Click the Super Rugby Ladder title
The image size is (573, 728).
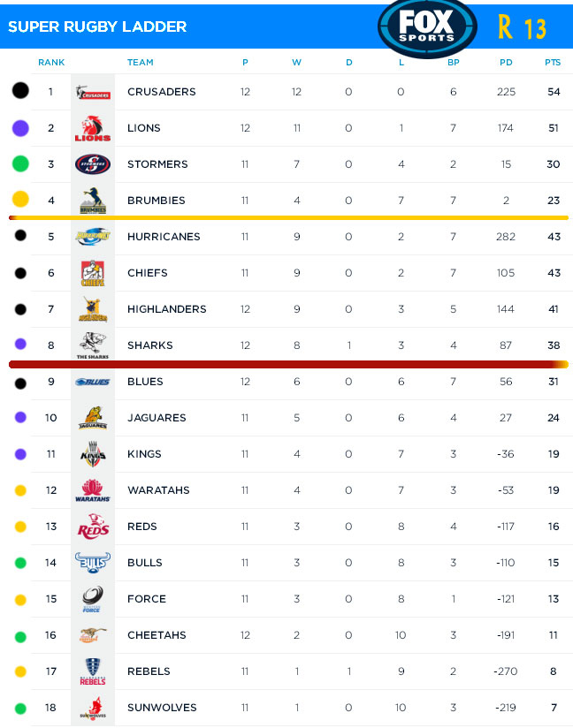pyautogui.click(x=97, y=27)
